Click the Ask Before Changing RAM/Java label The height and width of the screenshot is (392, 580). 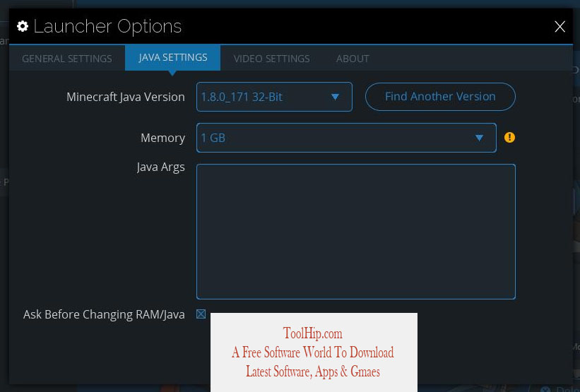point(104,314)
